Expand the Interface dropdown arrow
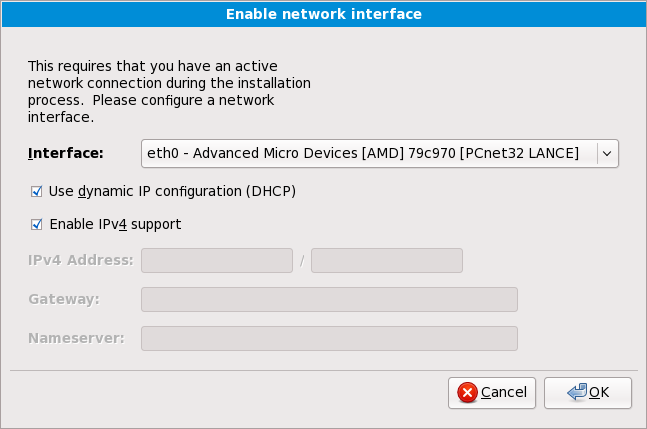The image size is (647, 429). (x=608, y=153)
